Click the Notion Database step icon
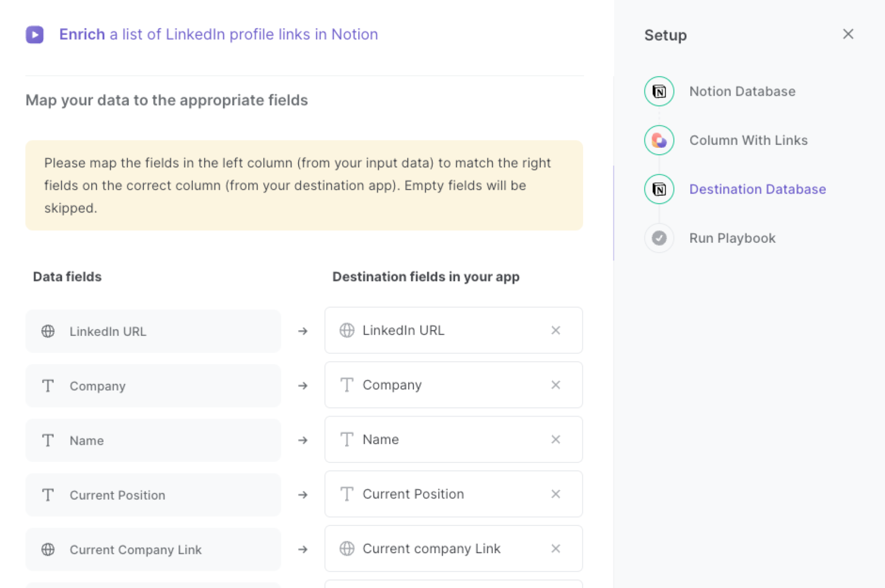Image resolution: width=885 pixels, height=588 pixels. click(x=659, y=91)
